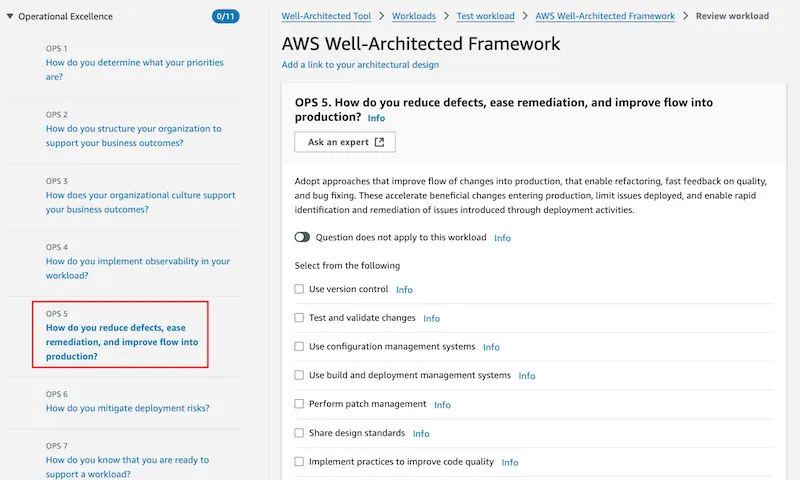800x480 pixels.
Task: Open Info next to the OPS 5 title
Action: [376, 118]
